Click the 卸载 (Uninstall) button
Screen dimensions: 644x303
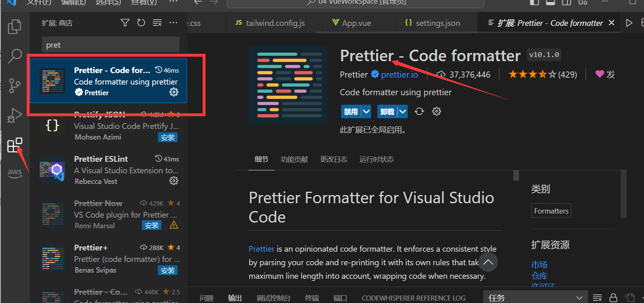click(387, 111)
